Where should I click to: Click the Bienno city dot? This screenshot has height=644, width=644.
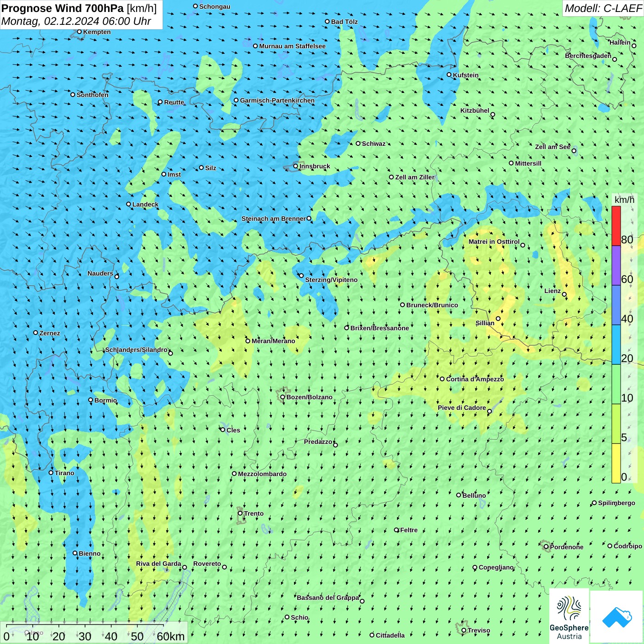tap(75, 553)
